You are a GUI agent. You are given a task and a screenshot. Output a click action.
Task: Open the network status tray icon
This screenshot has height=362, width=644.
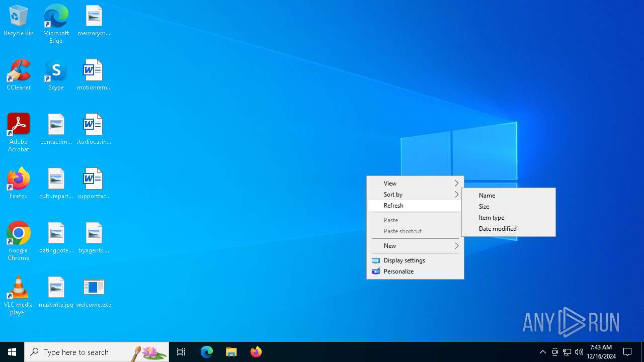pos(567,352)
